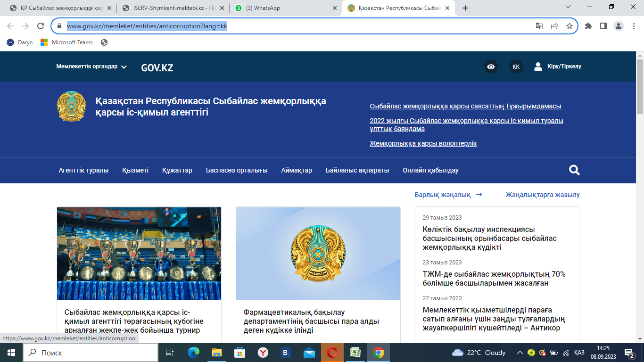Click the user profile icon
The height and width of the screenshot is (362, 644).
click(x=538, y=66)
